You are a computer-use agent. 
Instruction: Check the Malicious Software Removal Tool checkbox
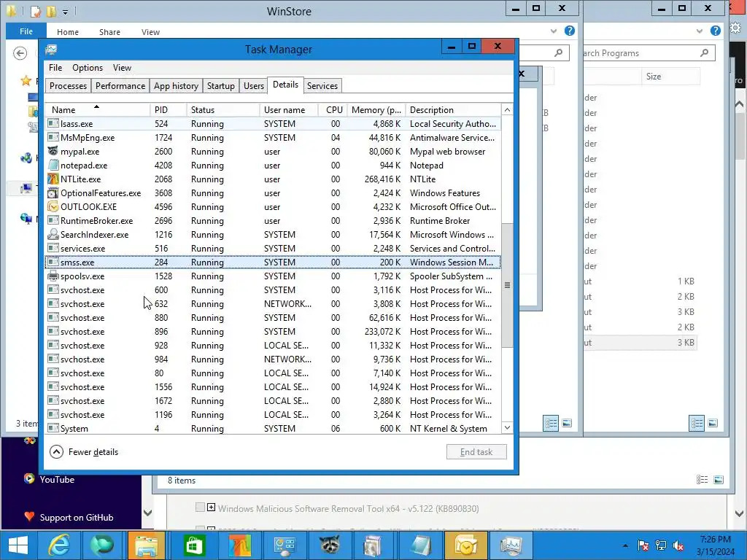click(200, 507)
